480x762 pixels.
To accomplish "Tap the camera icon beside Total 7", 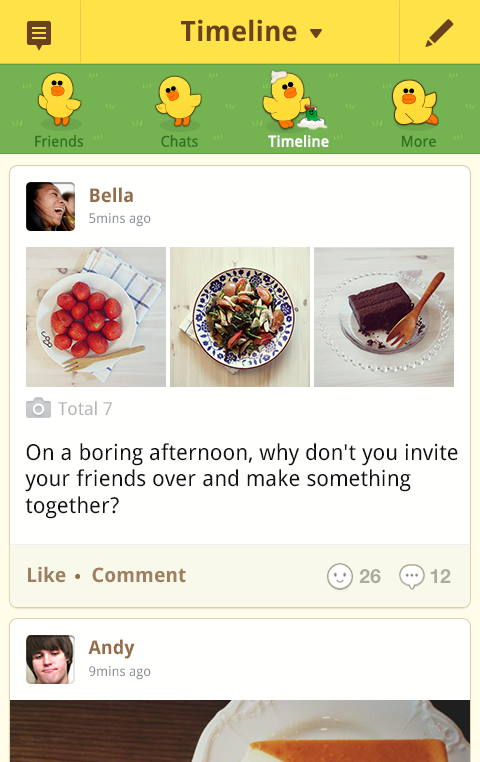I will [x=38, y=408].
